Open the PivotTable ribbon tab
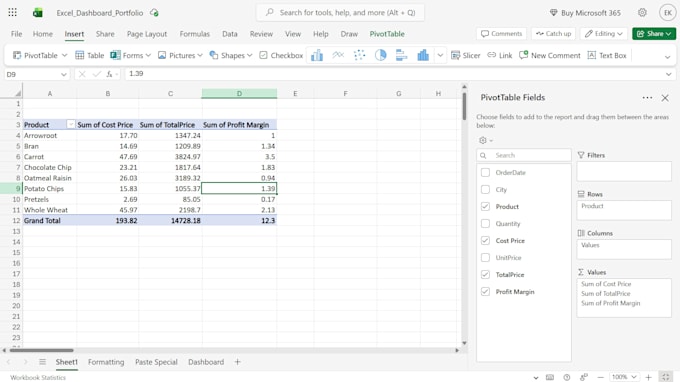Viewport: 680px width, 382px height. coord(387,34)
